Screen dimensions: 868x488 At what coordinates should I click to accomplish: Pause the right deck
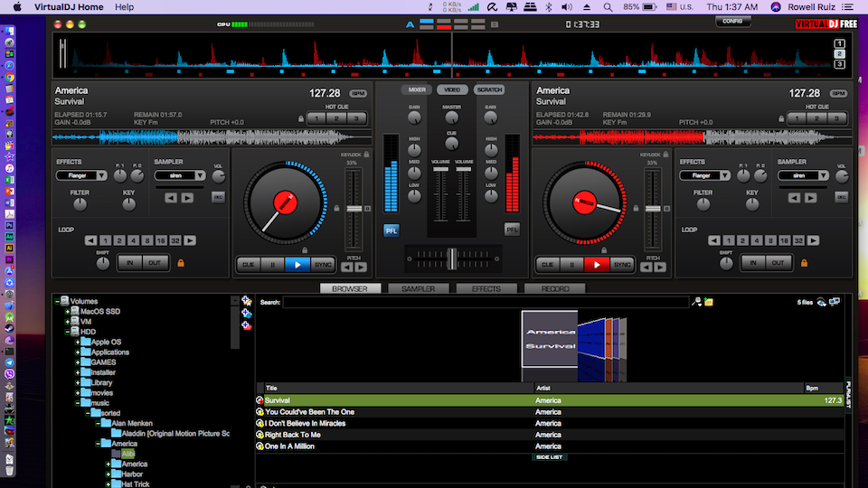pos(571,265)
